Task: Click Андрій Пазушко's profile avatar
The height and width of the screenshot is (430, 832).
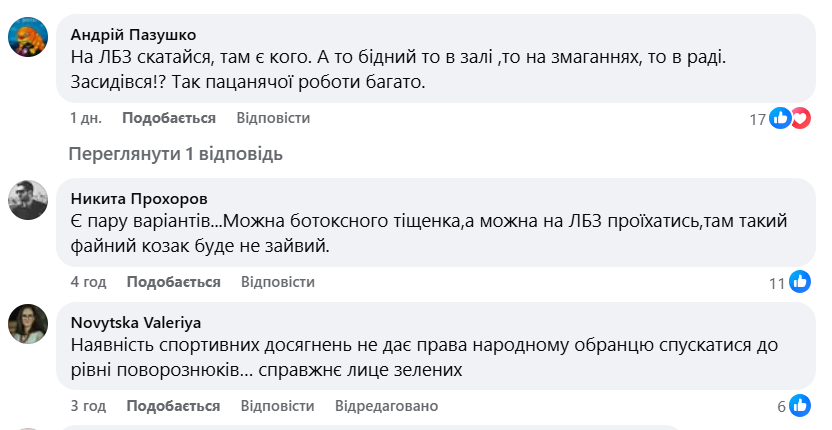Action: pos(28,37)
